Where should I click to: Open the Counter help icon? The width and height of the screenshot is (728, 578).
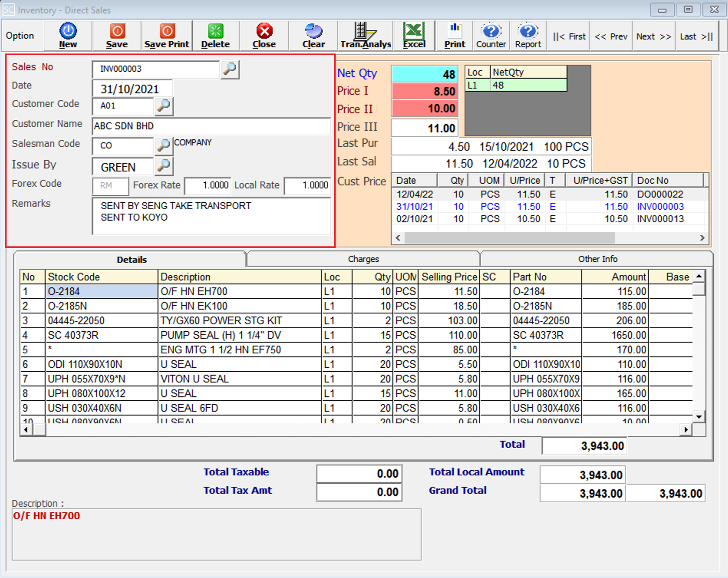pos(491,36)
